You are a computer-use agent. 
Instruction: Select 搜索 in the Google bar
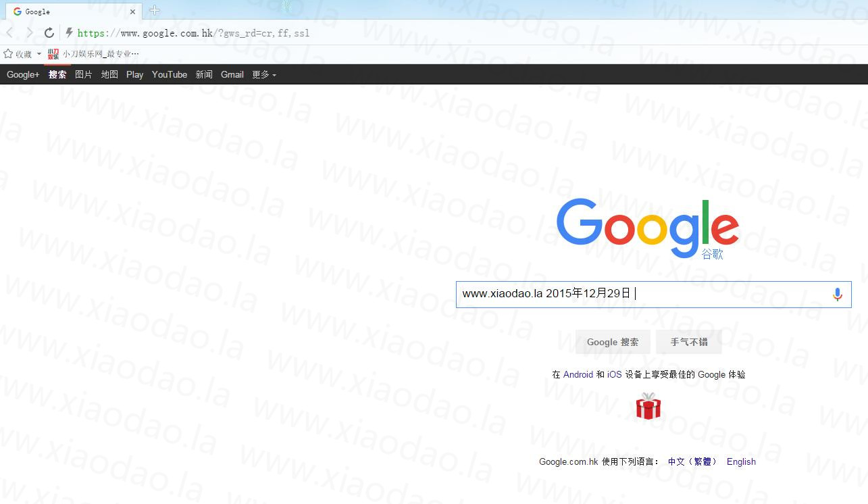pos(57,74)
